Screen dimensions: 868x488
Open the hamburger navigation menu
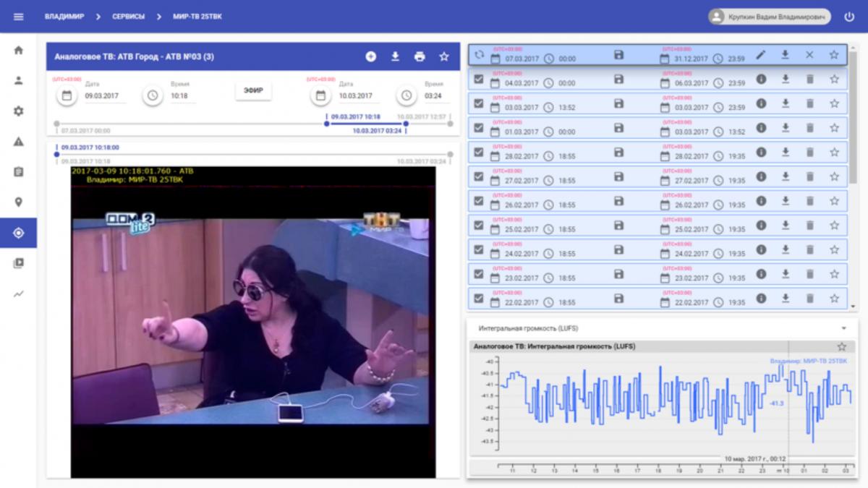pyautogui.click(x=19, y=17)
